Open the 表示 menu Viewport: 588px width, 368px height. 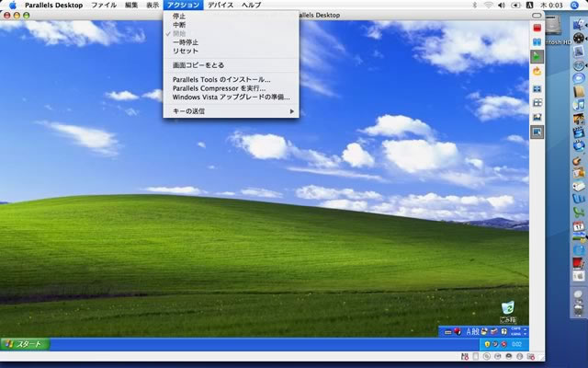click(153, 5)
